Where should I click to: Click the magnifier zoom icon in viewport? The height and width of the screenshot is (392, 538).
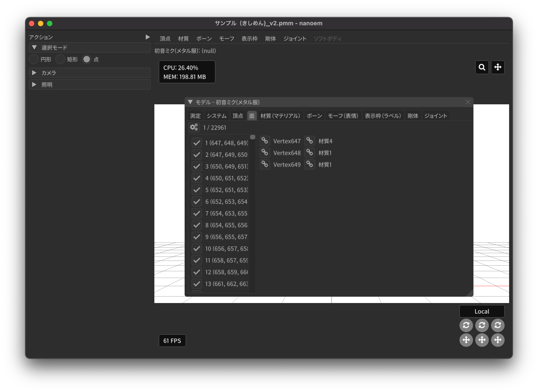pyautogui.click(x=482, y=67)
